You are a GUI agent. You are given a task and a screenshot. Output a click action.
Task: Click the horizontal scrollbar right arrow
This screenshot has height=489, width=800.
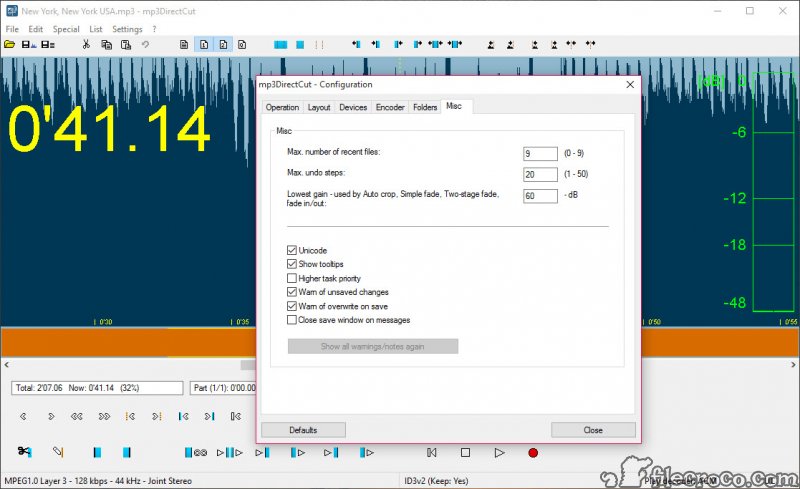coord(793,365)
